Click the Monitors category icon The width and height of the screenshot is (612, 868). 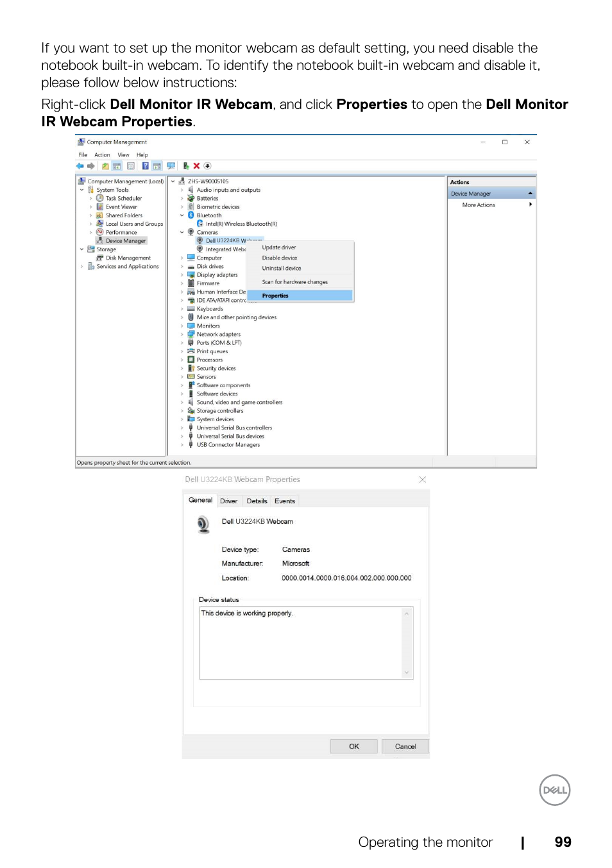(191, 326)
